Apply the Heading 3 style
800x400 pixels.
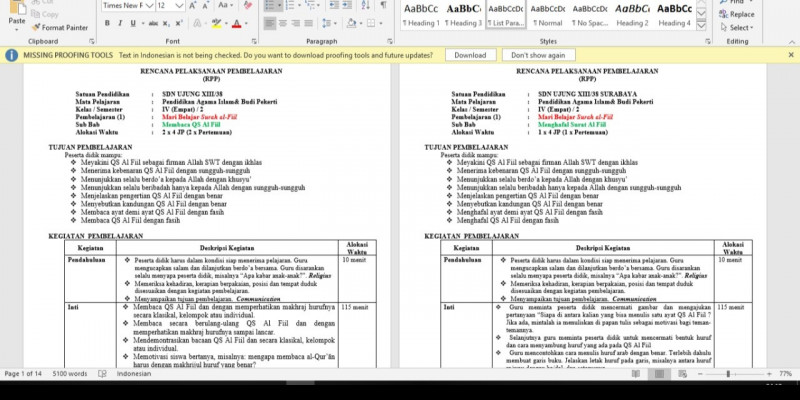coord(463,14)
